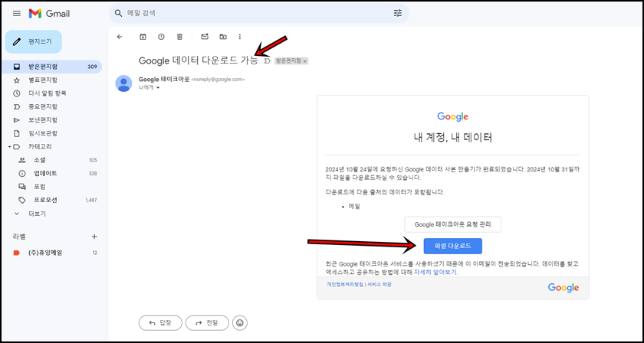This screenshot has height=343, width=644.
Task: Click 파일 다운로드 button
Action: pyautogui.click(x=452, y=247)
